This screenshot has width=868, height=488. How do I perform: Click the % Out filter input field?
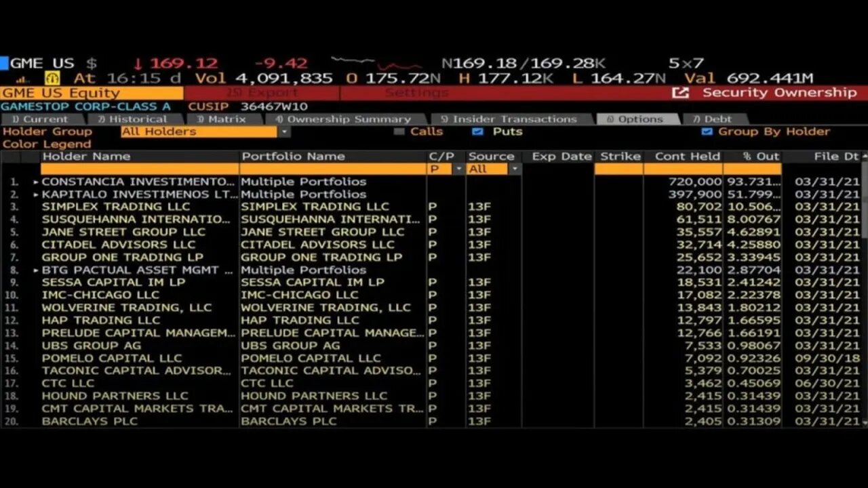tap(753, 169)
